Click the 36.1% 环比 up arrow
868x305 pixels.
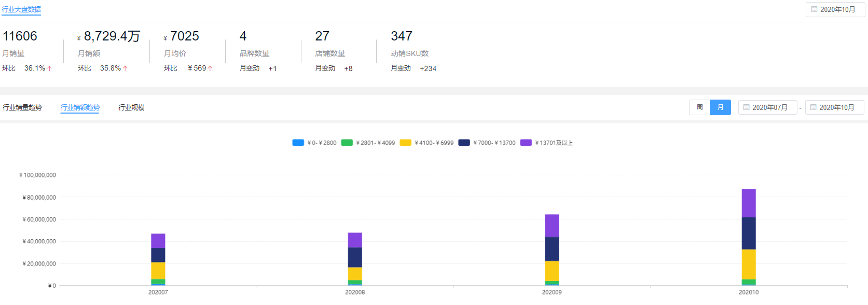[50, 68]
